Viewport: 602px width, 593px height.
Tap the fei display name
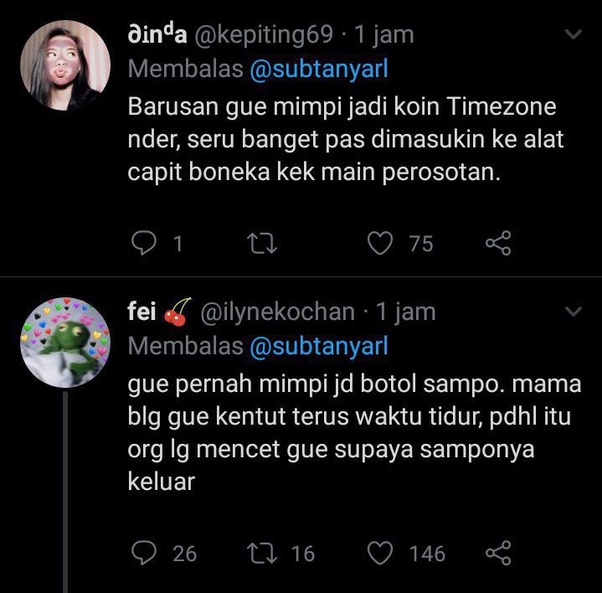[x=141, y=312]
